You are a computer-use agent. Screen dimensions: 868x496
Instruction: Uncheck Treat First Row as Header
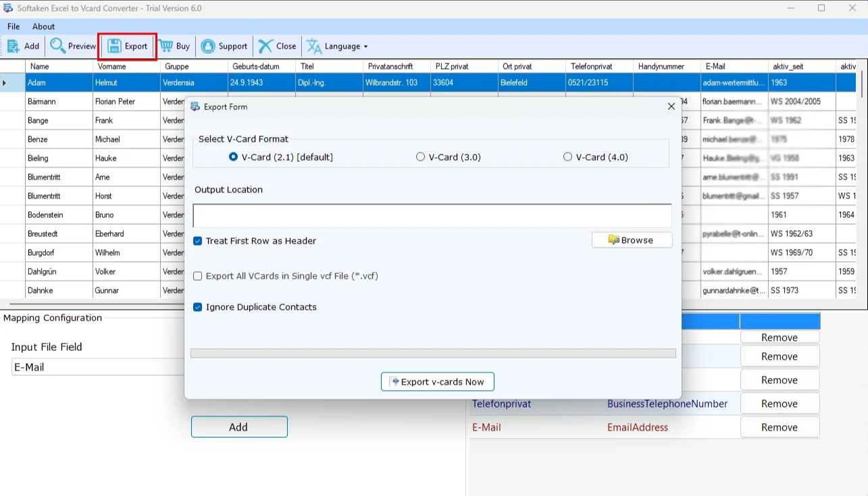[198, 241]
